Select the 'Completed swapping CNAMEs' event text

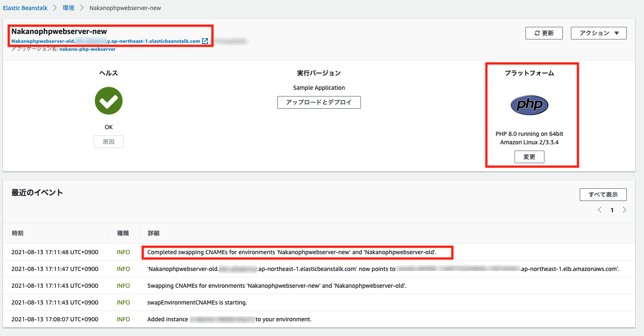pyautogui.click(x=292, y=252)
